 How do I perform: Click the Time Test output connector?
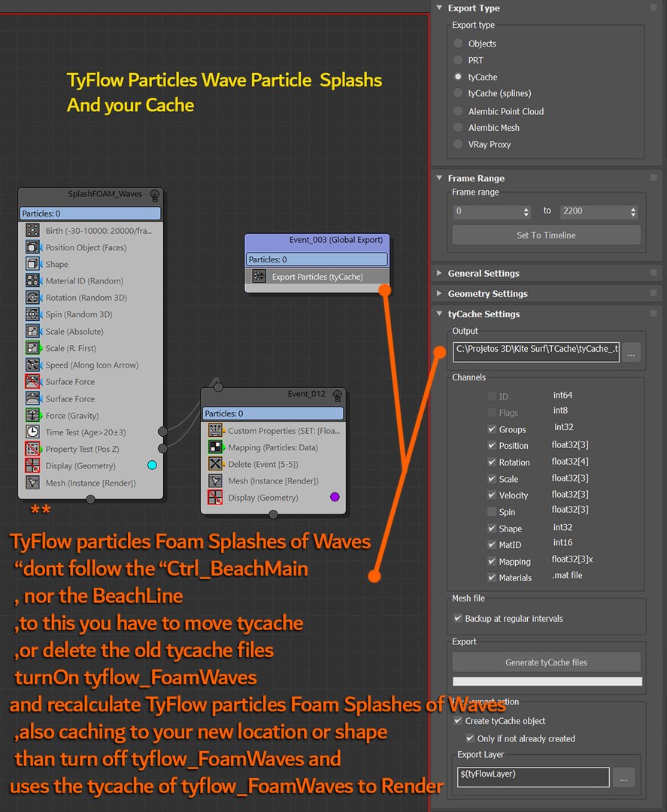coord(162,432)
